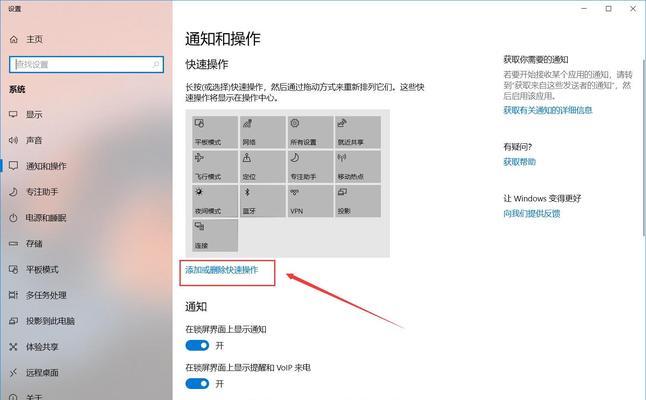The image size is (646, 400).
Task: Click the 快速操作 section heading
Action: point(206,65)
